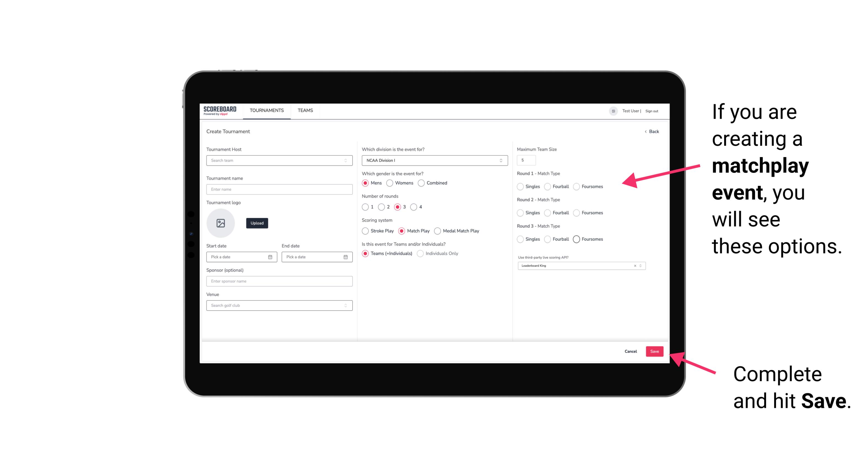The height and width of the screenshot is (467, 868).
Task: Switch to the TOURNAMENTS tab
Action: [266, 110]
